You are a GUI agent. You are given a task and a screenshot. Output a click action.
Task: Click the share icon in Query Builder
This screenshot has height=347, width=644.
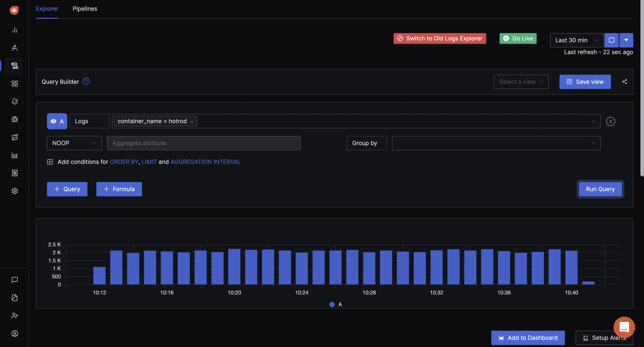[624, 82]
